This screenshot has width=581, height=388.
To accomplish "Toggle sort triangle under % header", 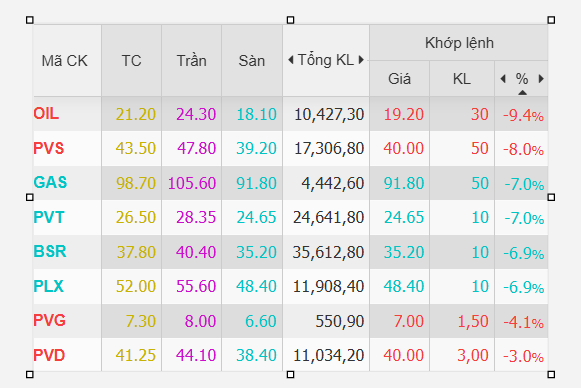I will [x=522, y=93].
